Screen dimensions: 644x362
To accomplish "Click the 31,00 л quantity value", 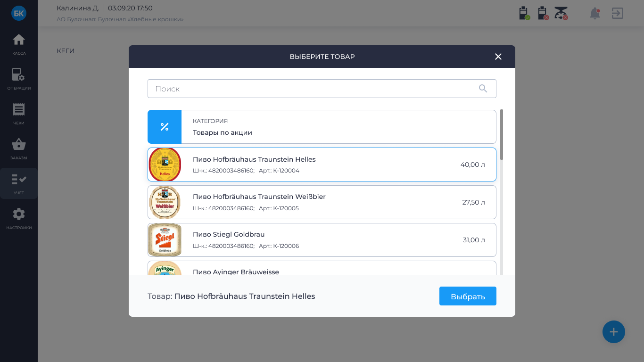I will [x=474, y=240].
